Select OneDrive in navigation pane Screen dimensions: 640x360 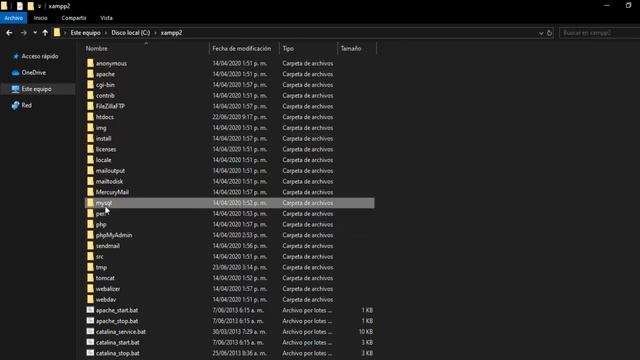(33, 73)
